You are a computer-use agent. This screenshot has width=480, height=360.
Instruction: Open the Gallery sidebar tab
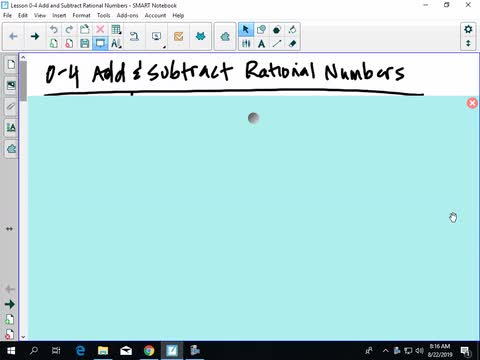pyautogui.click(x=11, y=85)
